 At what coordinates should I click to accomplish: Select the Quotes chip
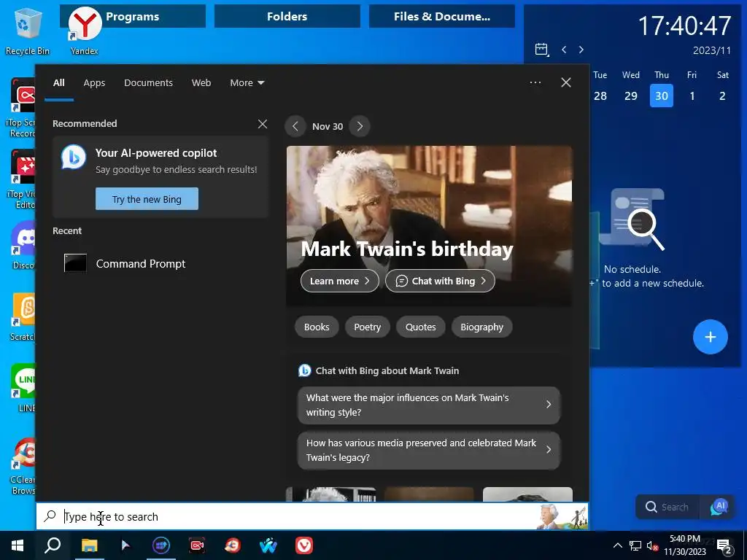pos(421,327)
